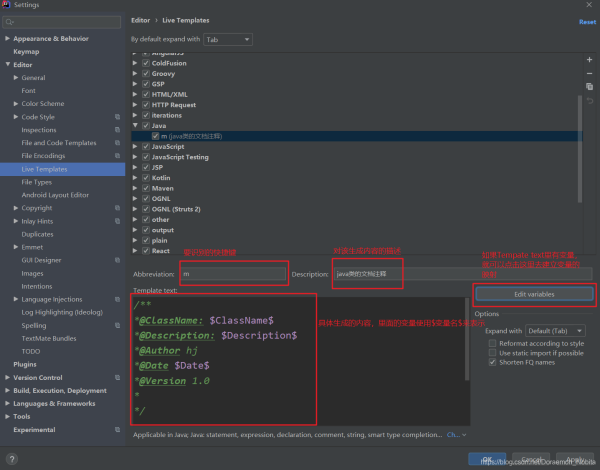Image resolution: width=600 pixels, height=470 pixels.
Task: Click the revert arrow icon
Action: (x=589, y=100)
